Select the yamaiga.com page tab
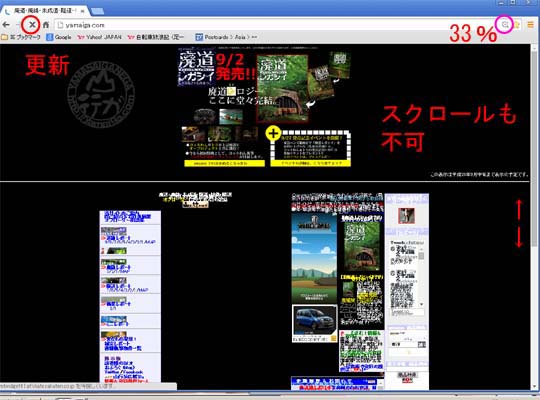The width and height of the screenshot is (540, 400). pyautogui.click(x=44, y=11)
